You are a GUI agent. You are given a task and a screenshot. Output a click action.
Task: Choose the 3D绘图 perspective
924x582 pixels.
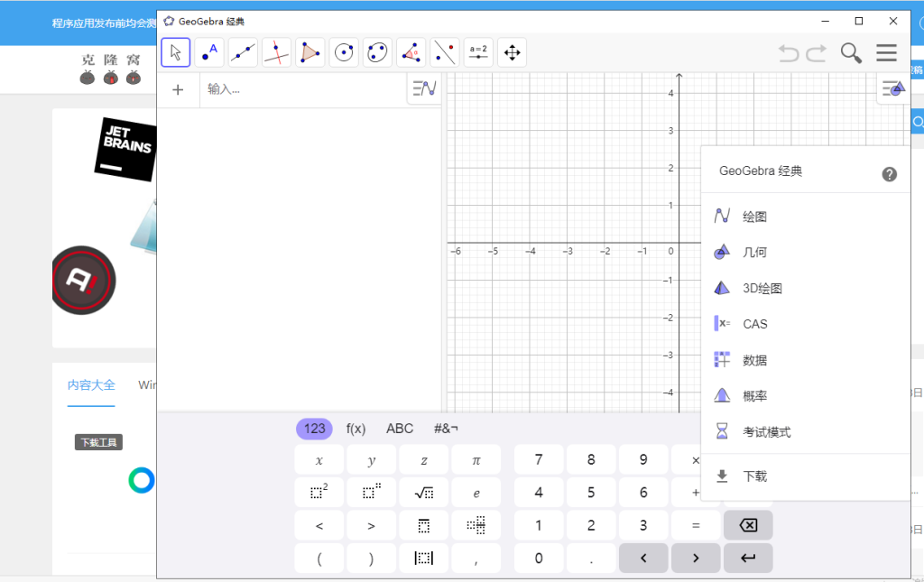(x=806, y=289)
